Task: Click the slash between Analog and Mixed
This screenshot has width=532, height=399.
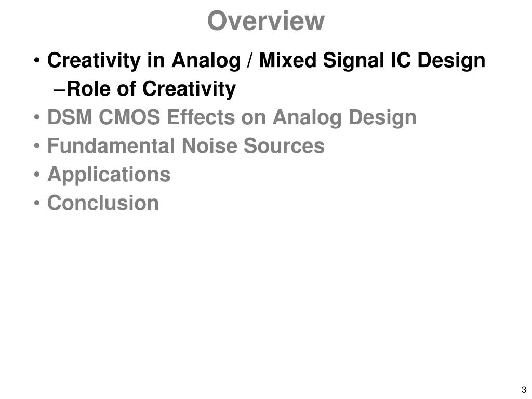Action: point(250,60)
